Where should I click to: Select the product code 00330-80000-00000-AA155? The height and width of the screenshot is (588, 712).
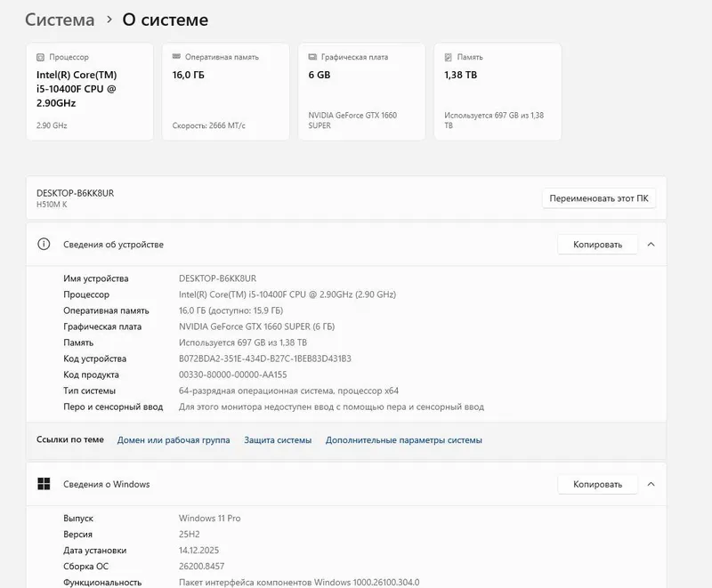[x=233, y=375]
